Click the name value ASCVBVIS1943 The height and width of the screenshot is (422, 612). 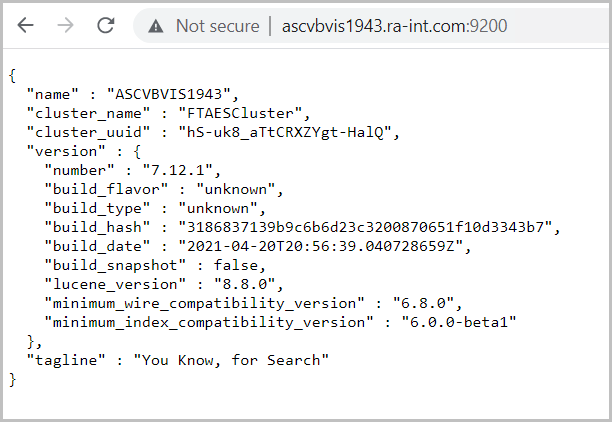pyautogui.click(x=169, y=94)
